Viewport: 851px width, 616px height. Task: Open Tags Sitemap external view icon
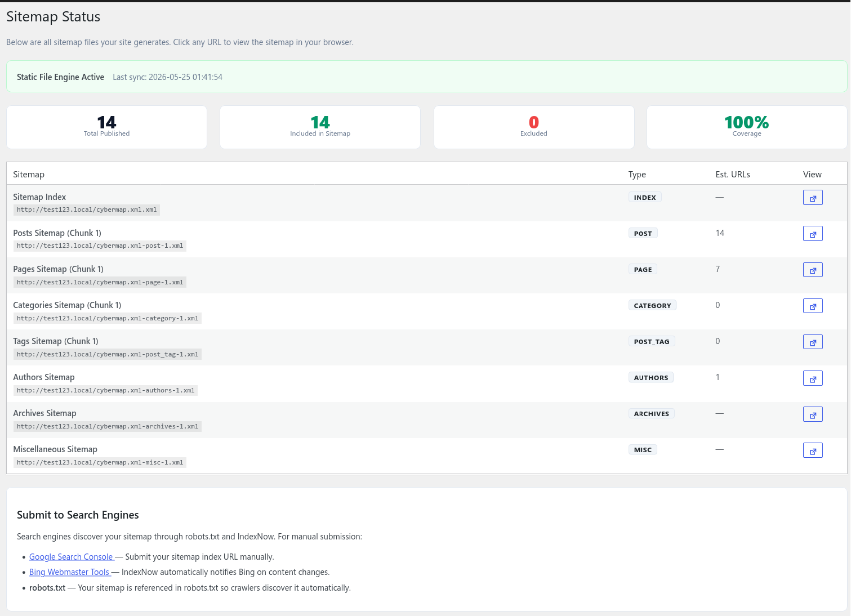[x=813, y=342]
